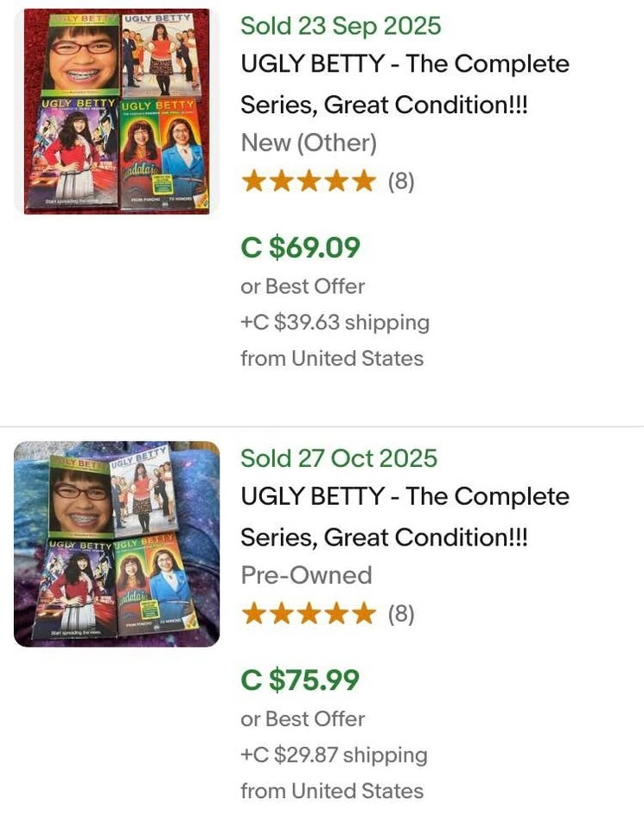Select the C $69.09 price

(x=300, y=248)
